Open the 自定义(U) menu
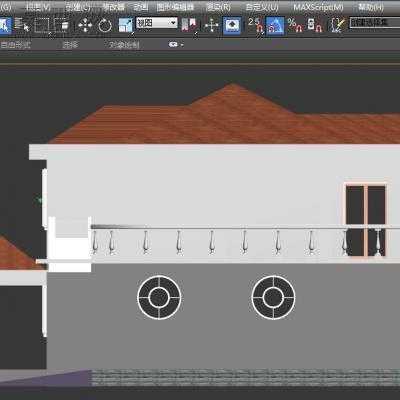The height and width of the screenshot is (400, 400). coord(262,7)
